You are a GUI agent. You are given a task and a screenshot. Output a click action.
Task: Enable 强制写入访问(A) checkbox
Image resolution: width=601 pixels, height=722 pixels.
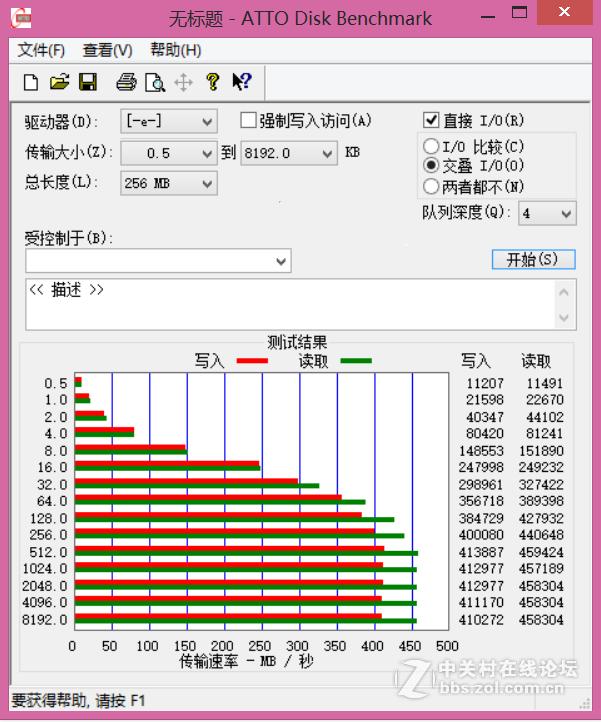(x=248, y=121)
